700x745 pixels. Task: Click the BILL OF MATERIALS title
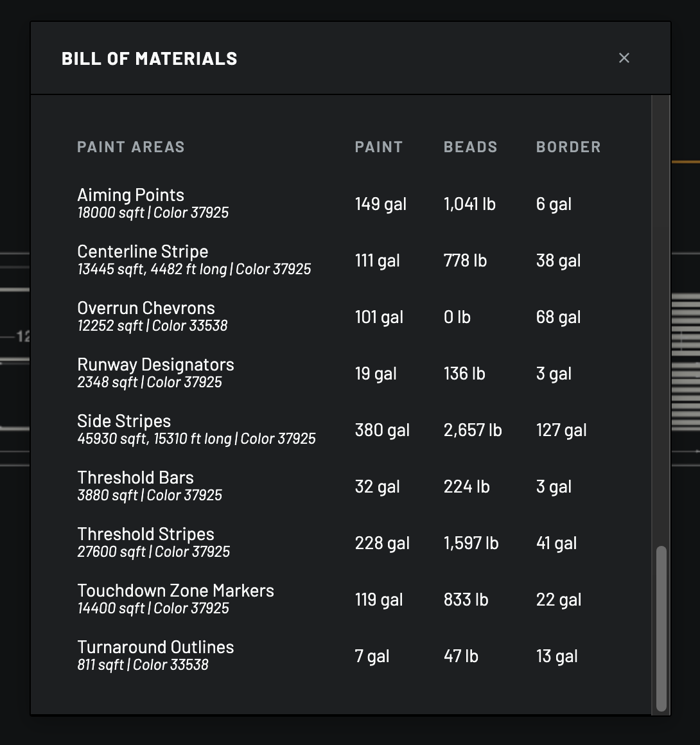[x=150, y=58]
